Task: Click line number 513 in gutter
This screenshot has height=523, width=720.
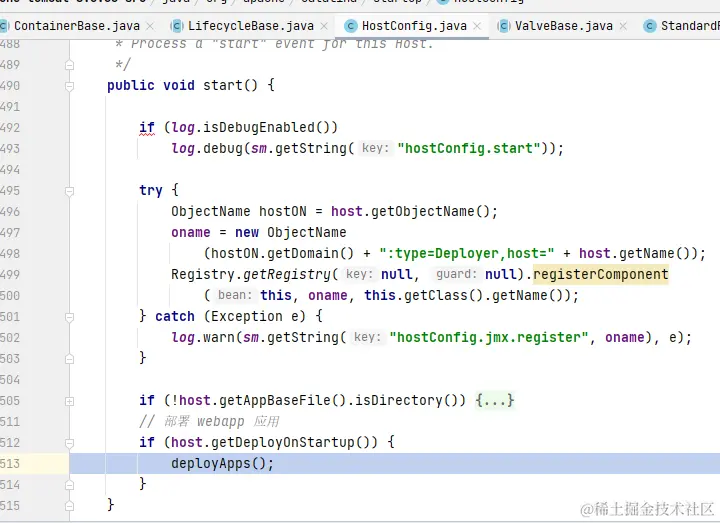Action: [10, 464]
